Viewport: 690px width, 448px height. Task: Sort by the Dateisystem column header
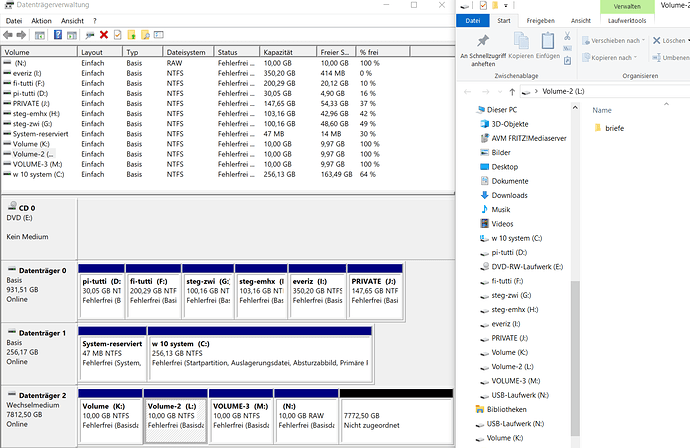[x=188, y=52]
